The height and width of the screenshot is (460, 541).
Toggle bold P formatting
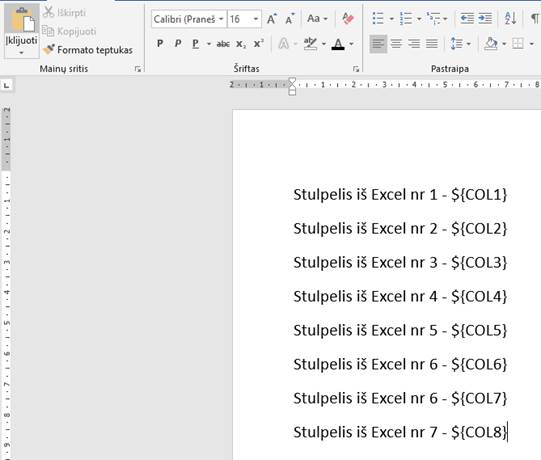click(x=160, y=44)
